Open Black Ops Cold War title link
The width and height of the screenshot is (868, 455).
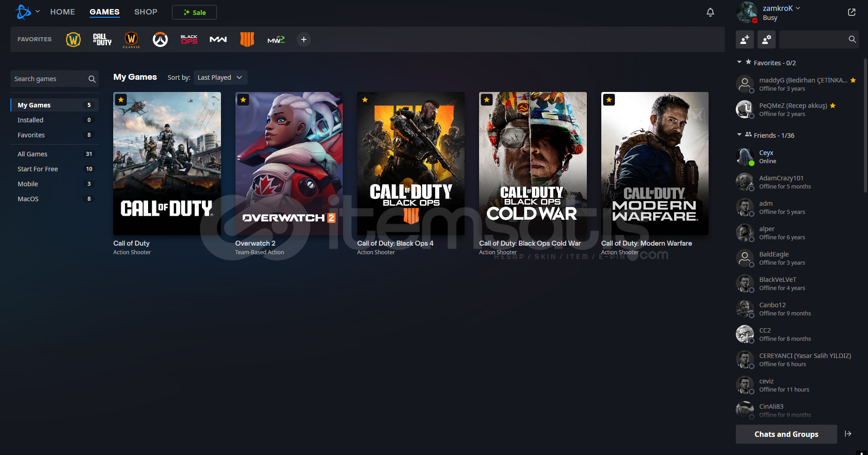pyautogui.click(x=530, y=243)
